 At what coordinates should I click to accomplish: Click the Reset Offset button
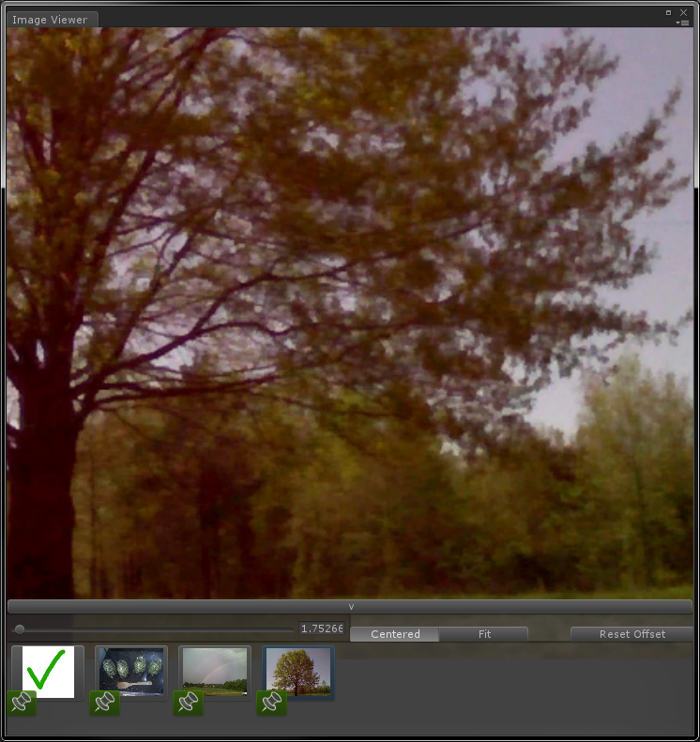click(x=632, y=634)
